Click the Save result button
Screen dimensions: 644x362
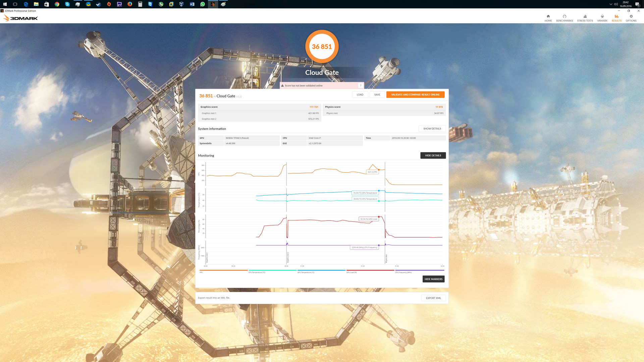[377, 95]
